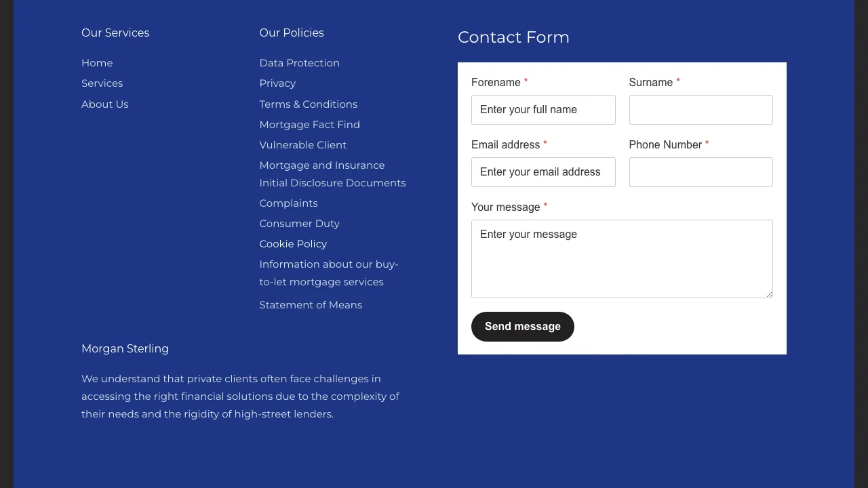868x488 pixels.
Task: Open the Cookie Policy
Action: tap(293, 244)
